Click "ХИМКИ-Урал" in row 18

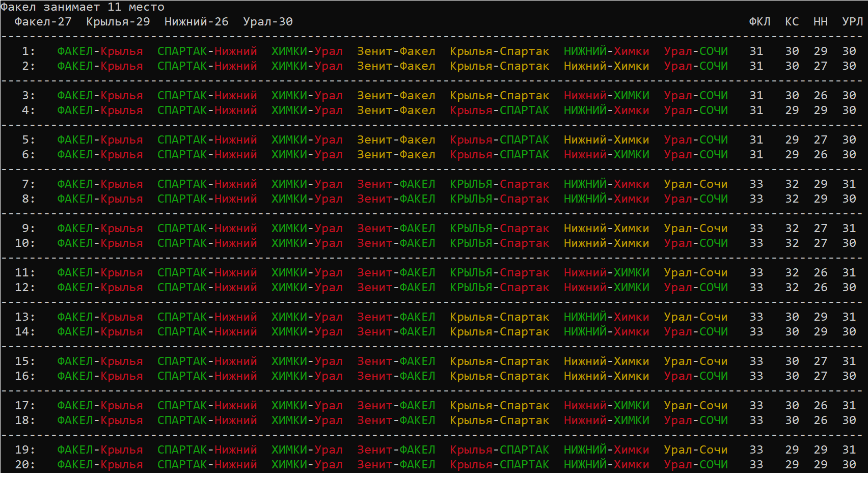point(307,420)
